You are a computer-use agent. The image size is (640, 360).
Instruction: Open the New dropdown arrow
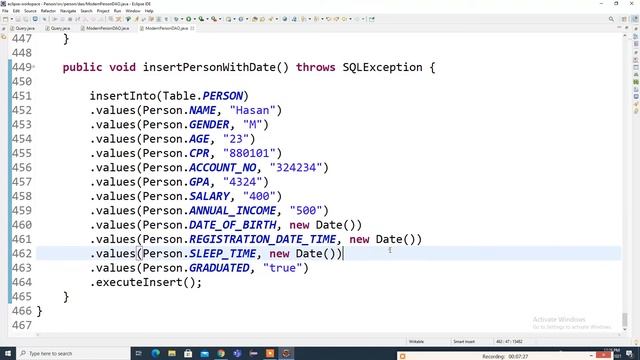point(11,19)
